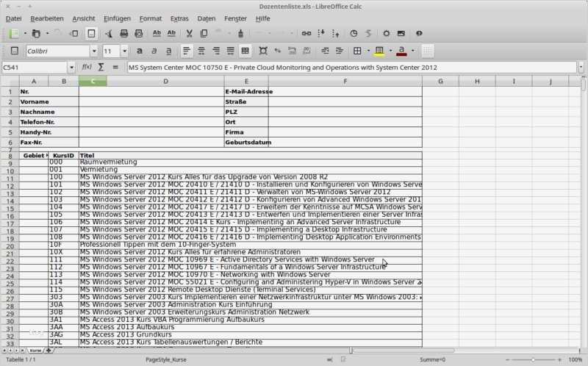Expand the font name dropdown arrow
This screenshot has height=366, width=588.
pyautogui.click(x=94, y=51)
